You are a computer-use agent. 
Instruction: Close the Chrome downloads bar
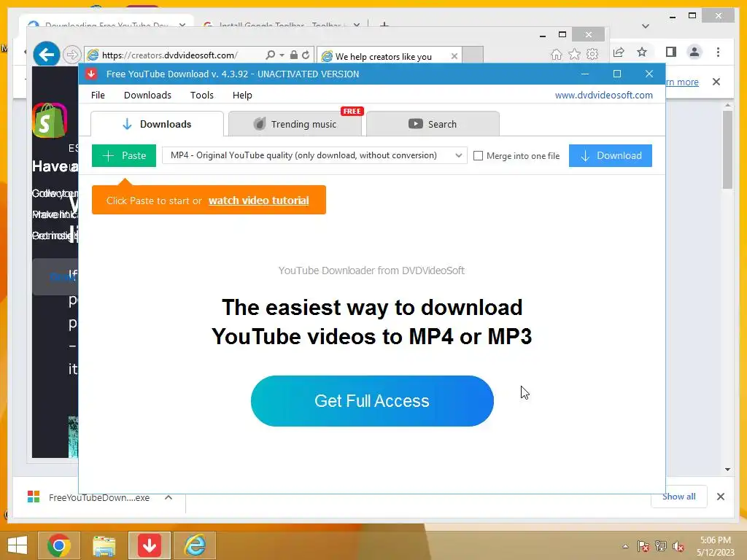(720, 497)
